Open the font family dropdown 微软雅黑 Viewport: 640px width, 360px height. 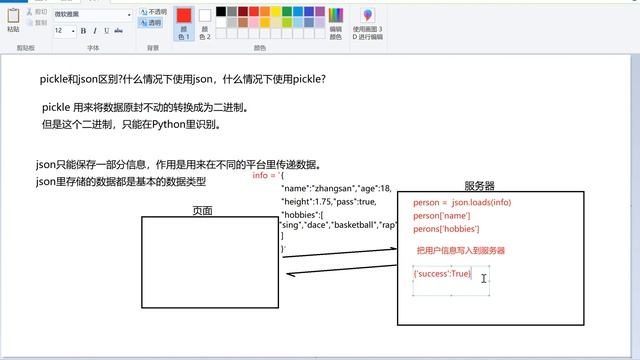coord(93,15)
